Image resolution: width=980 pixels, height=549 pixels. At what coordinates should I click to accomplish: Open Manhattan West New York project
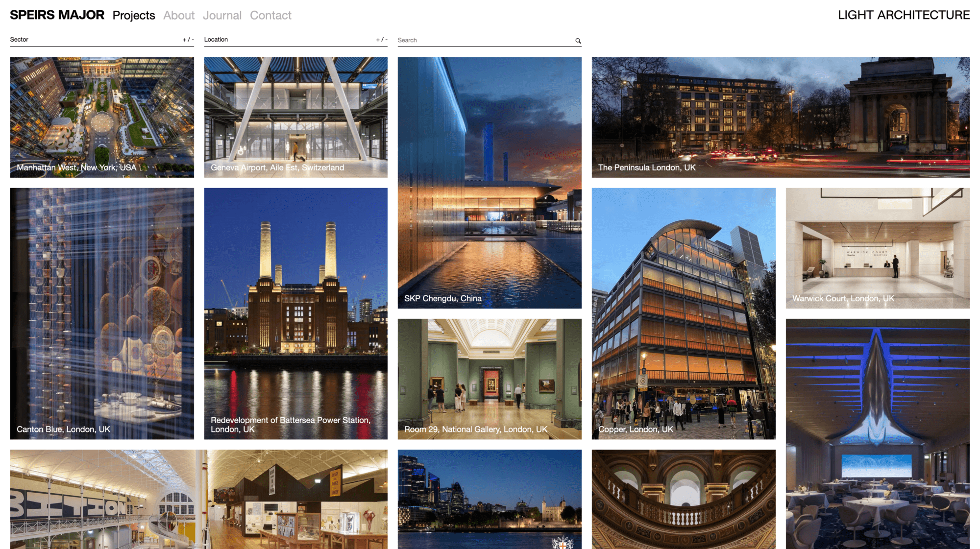[x=102, y=117]
